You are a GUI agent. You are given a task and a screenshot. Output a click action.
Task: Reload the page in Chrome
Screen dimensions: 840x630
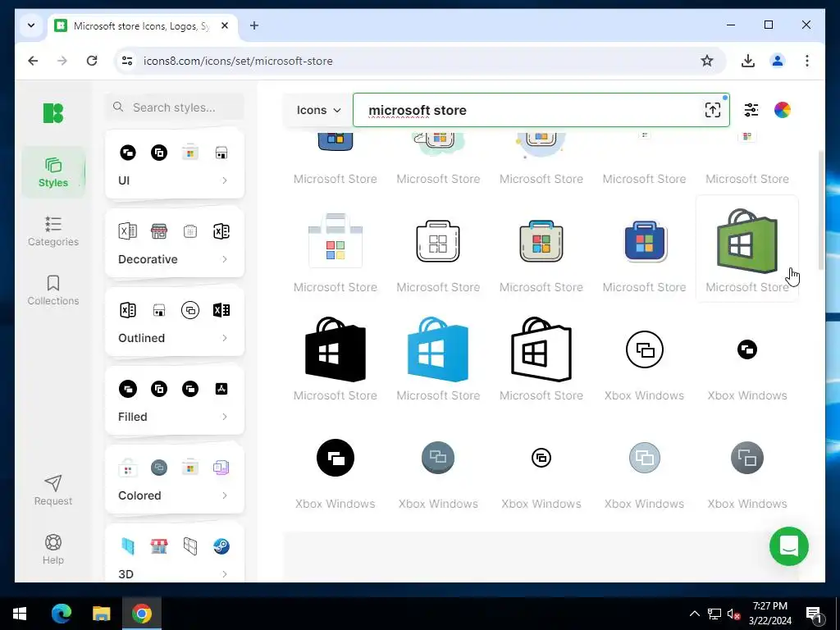point(92,61)
